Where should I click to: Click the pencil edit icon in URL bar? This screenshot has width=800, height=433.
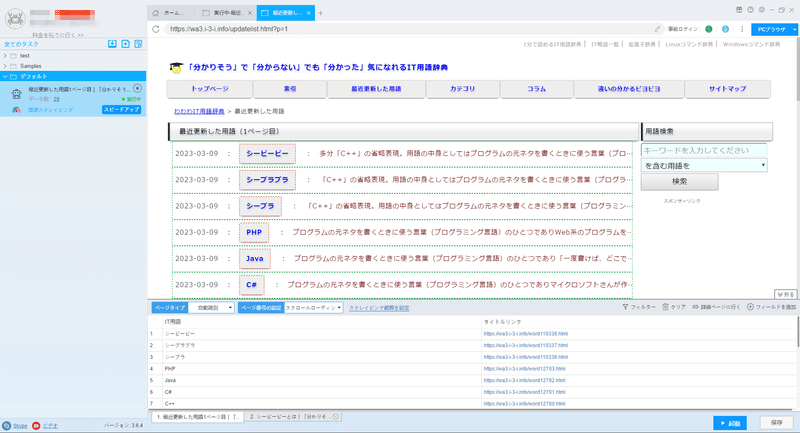coord(657,29)
